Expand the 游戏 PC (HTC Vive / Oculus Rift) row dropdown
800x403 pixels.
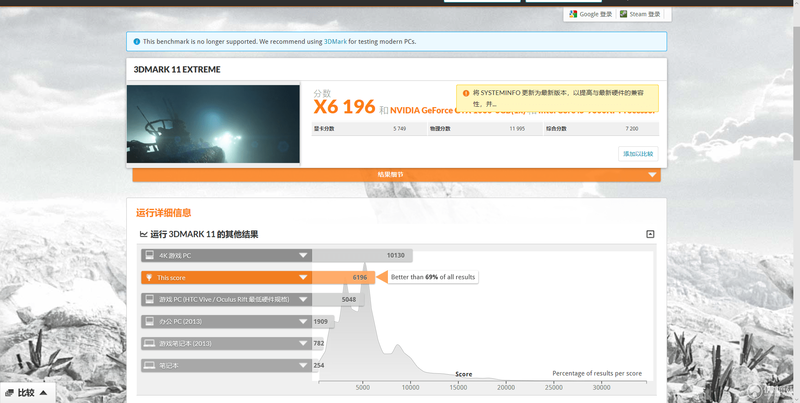coord(303,299)
